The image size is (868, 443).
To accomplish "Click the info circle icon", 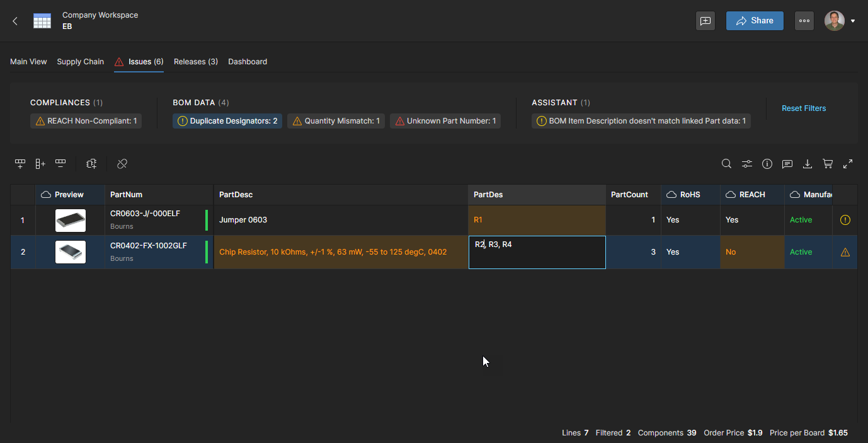I will (x=767, y=164).
